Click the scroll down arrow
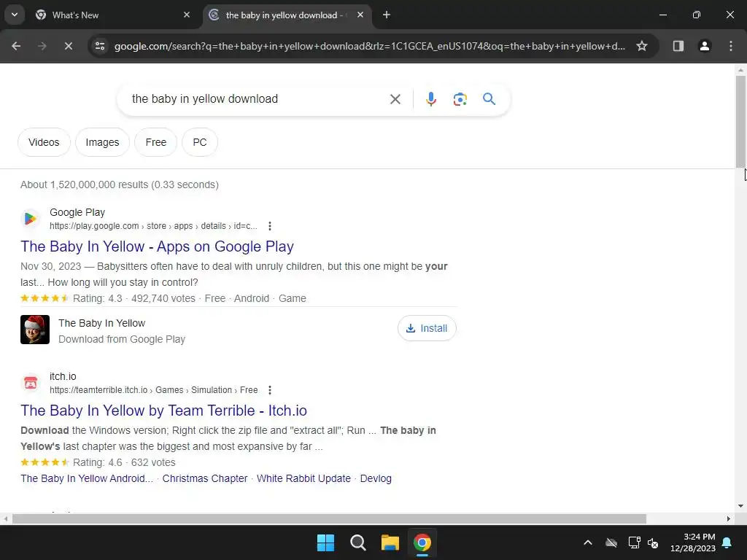The image size is (747, 560). [741, 506]
